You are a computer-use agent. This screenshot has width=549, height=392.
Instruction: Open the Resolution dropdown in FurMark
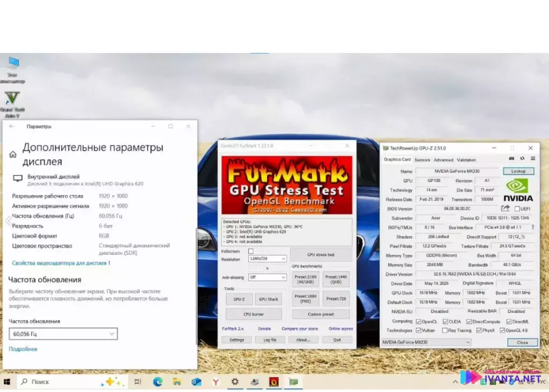(268, 259)
